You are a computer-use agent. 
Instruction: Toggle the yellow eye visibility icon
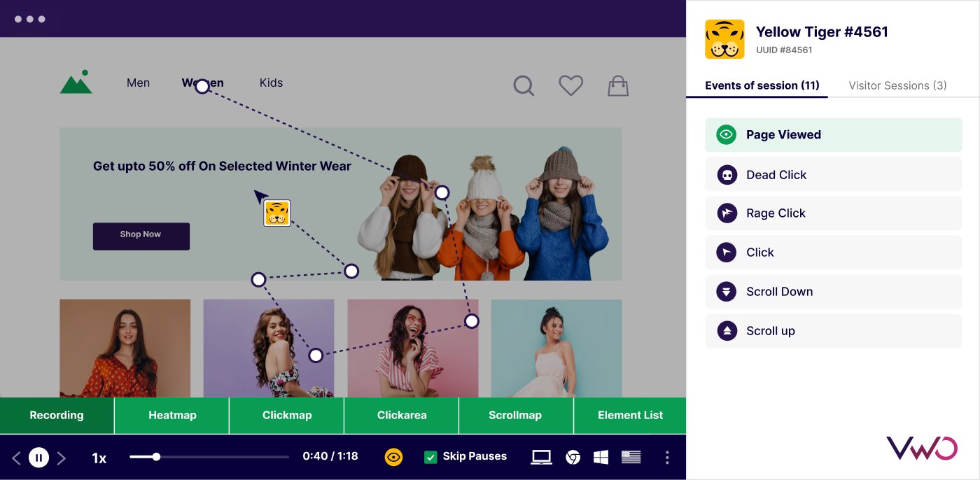point(393,457)
